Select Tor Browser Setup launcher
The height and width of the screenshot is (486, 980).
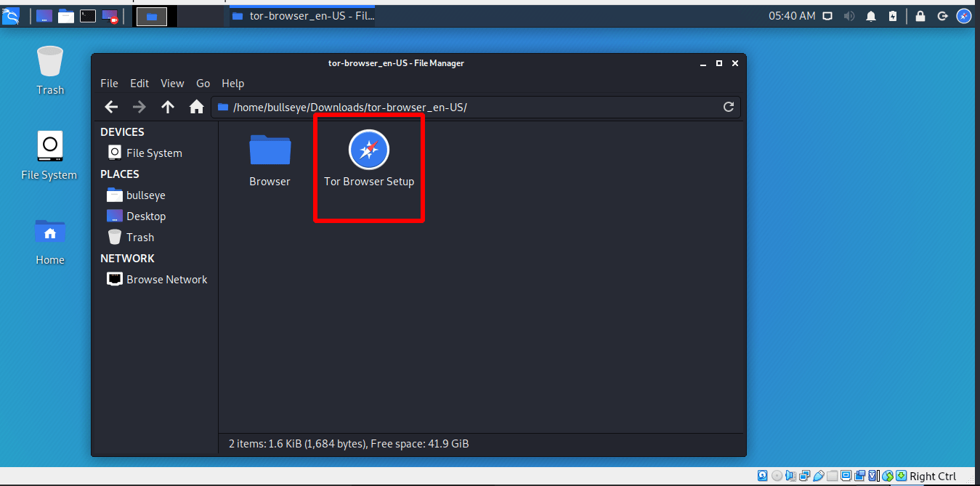tap(369, 160)
